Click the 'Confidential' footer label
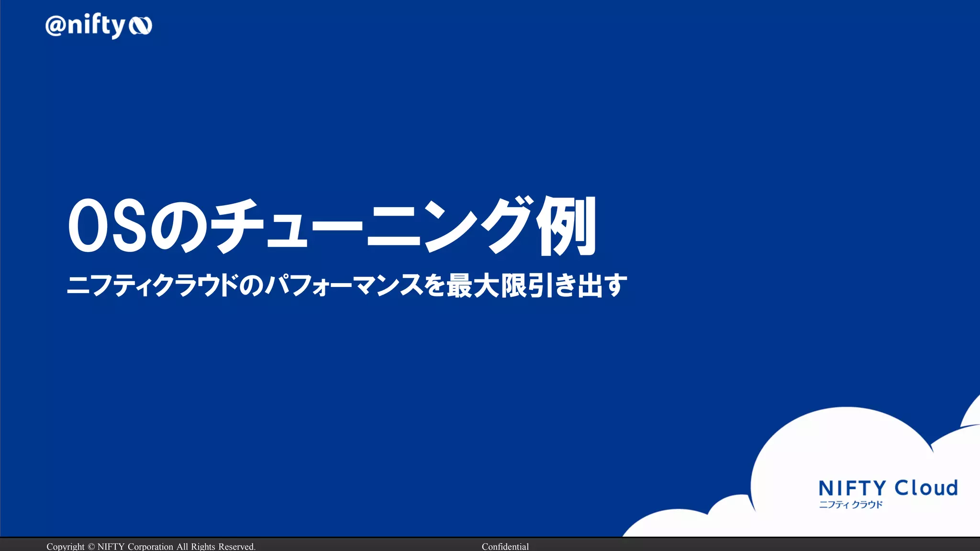This screenshot has width=980, height=551. pos(505,546)
